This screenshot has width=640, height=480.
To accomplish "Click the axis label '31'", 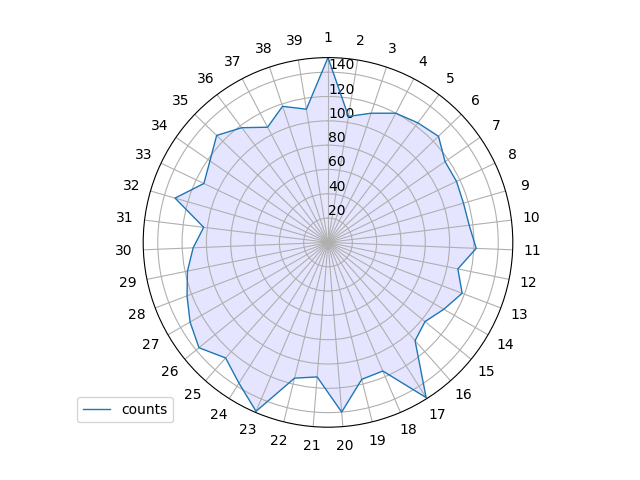I will (124, 217).
